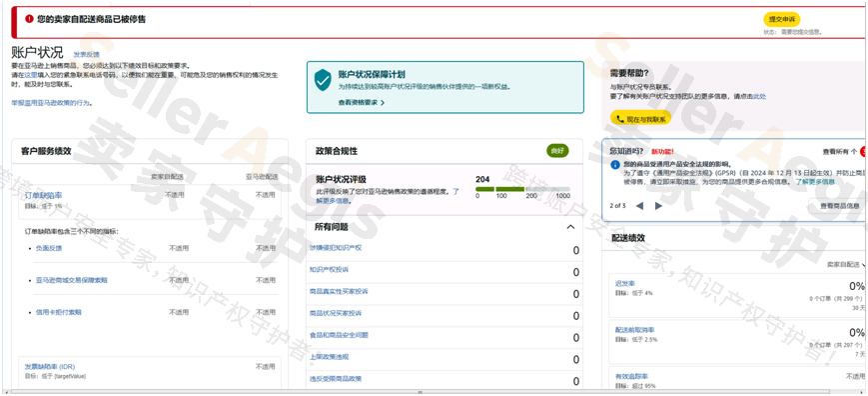Click '目标: 低于 2.5%' under 配送前取消率
This screenshot has width=868, height=396.
click(636, 340)
